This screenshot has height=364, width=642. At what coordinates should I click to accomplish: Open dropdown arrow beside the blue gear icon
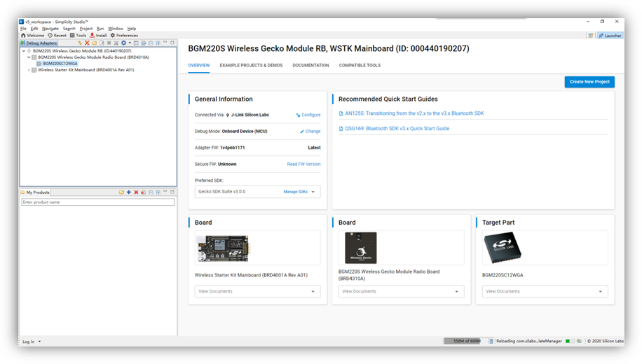tap(130, 43)
